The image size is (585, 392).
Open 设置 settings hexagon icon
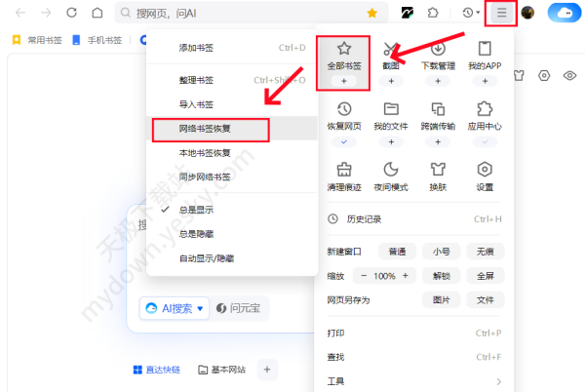(485, 170)
